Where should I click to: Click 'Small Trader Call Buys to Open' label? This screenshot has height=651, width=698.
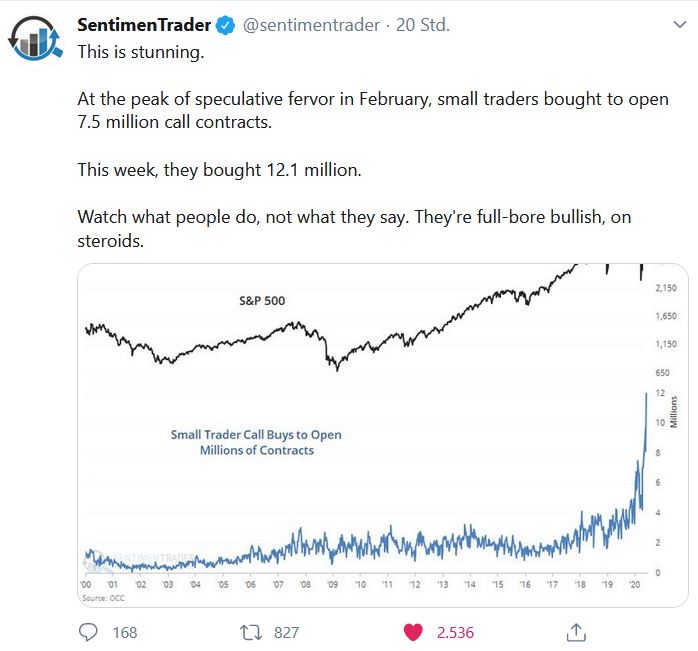[x=256, y=435]
